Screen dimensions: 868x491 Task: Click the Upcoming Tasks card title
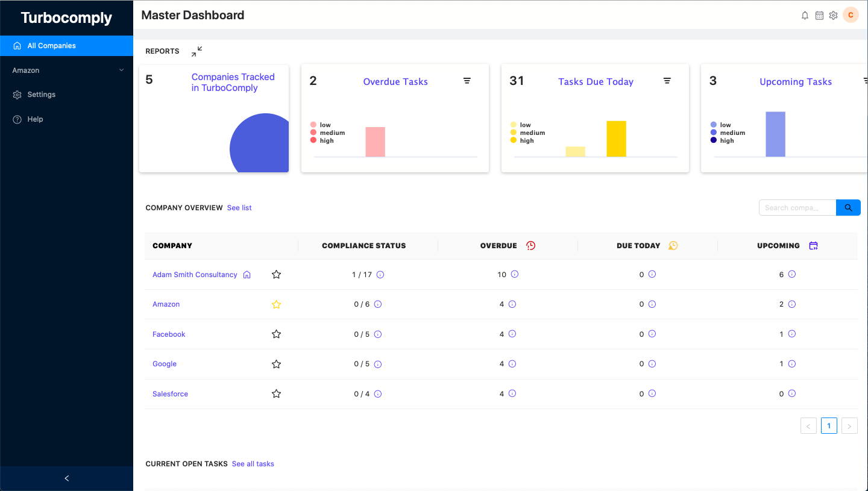796,82
